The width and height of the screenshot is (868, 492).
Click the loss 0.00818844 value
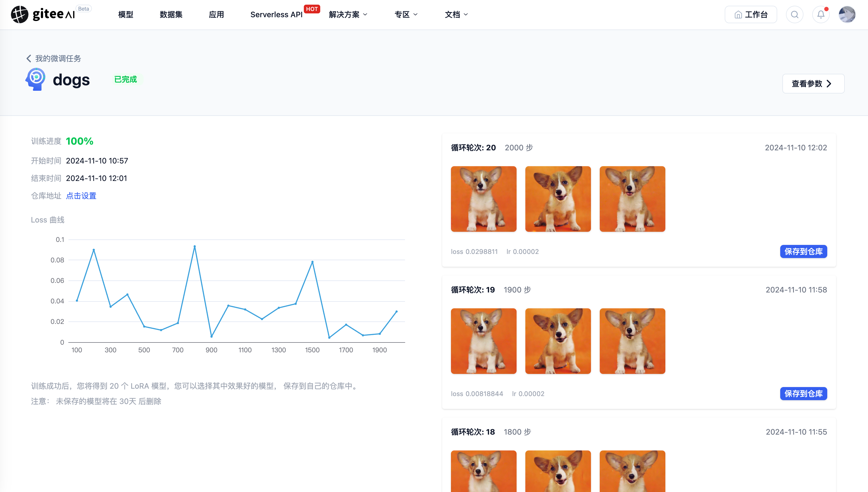click(477, 394)
